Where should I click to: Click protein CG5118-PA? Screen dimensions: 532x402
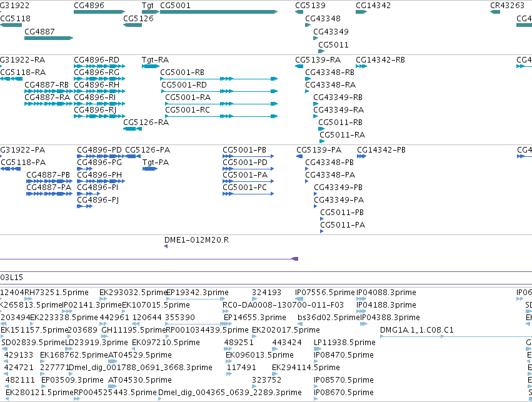point(11,169)
